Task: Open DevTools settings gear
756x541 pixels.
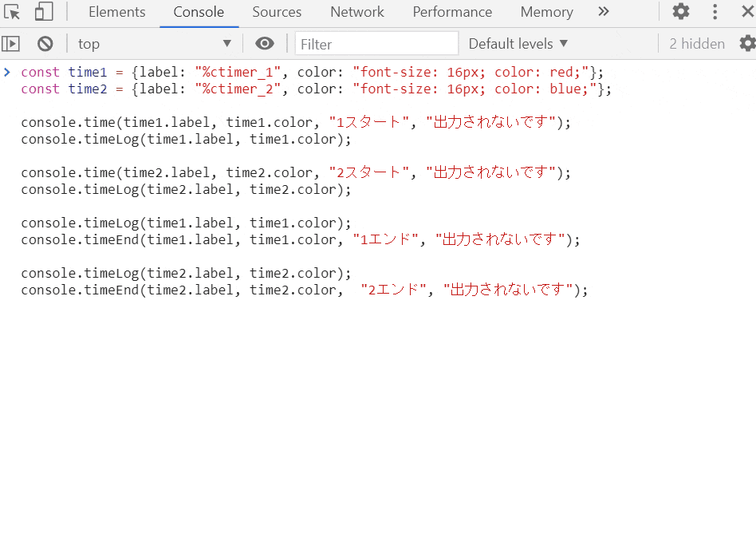Action: 682,11
